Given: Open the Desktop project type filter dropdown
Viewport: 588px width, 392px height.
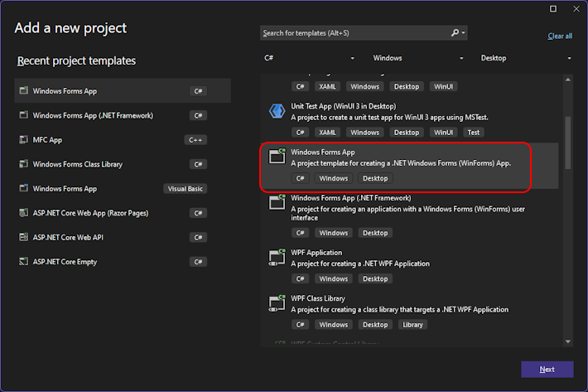Looking at the screenshot, I should [526, 58].
